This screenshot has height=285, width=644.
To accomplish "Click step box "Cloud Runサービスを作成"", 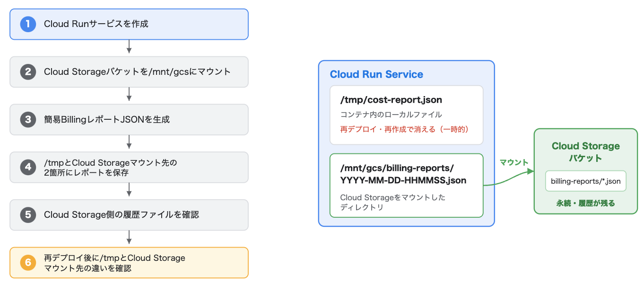I will [129, 24].
